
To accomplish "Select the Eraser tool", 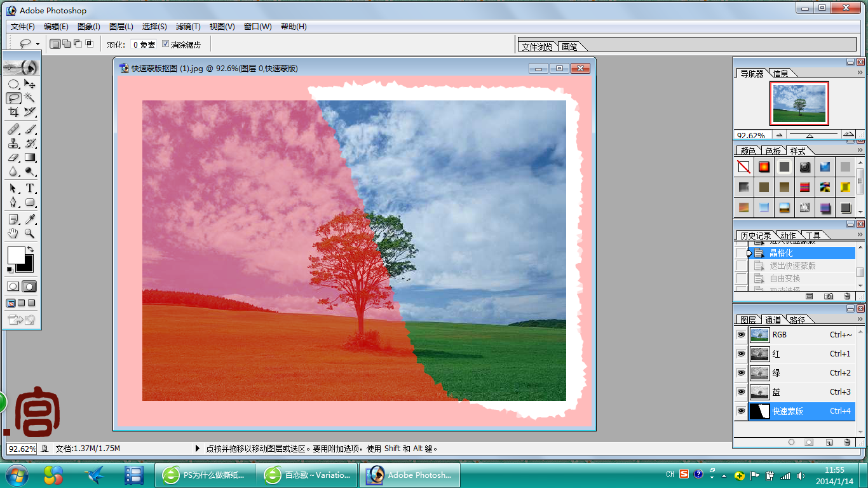I will tap(13, 158).
